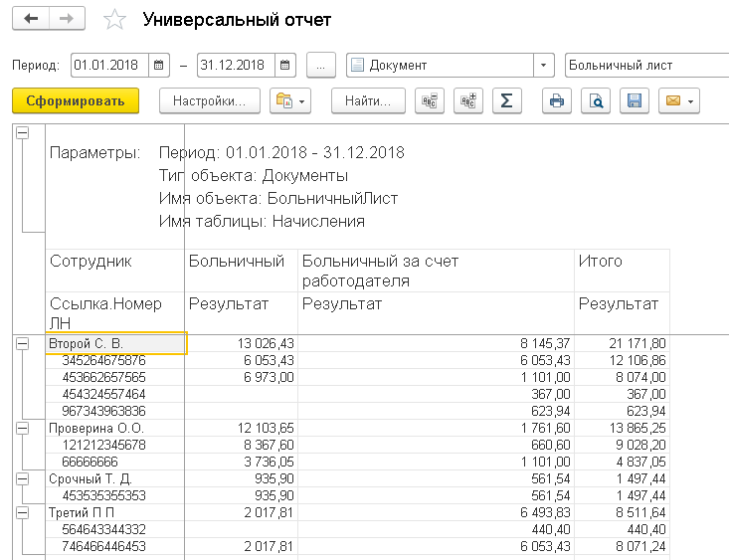
Task: Click the Больничный лист object field
Action: point(646,65)
